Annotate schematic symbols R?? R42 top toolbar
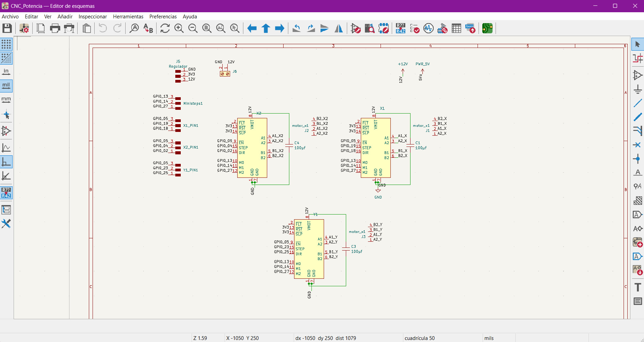The image size is (644, 342). [x=401, y=28]
